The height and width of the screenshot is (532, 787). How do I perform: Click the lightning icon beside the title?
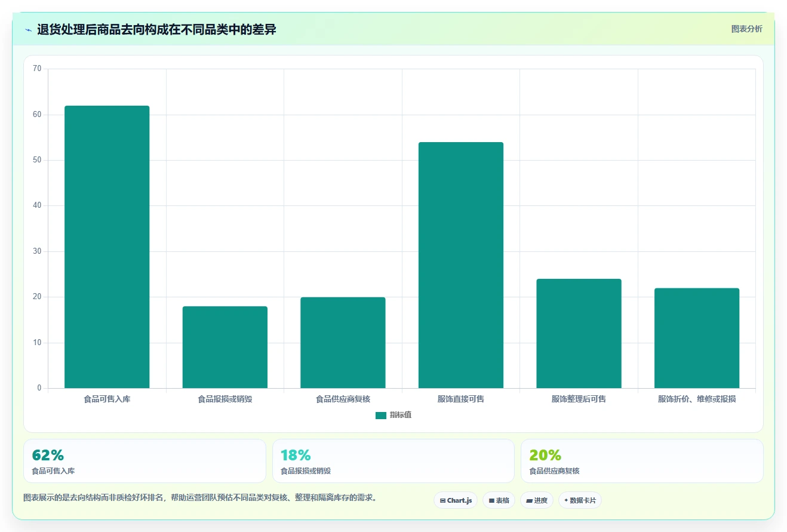tap(29, 30)
